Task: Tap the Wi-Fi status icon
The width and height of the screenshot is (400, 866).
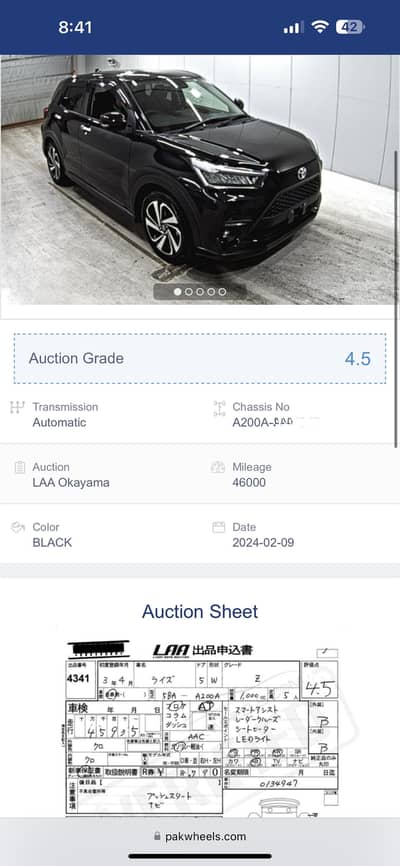Action: pos(319,27)
